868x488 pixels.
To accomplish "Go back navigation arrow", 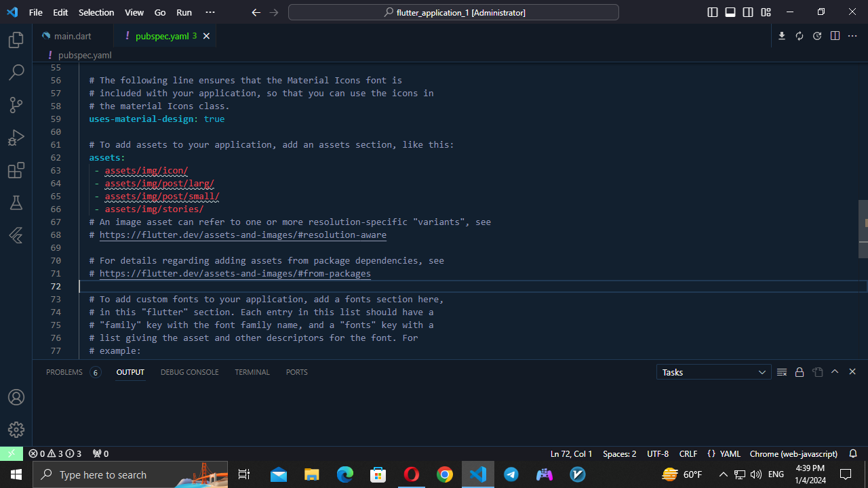I will (256, 12).
